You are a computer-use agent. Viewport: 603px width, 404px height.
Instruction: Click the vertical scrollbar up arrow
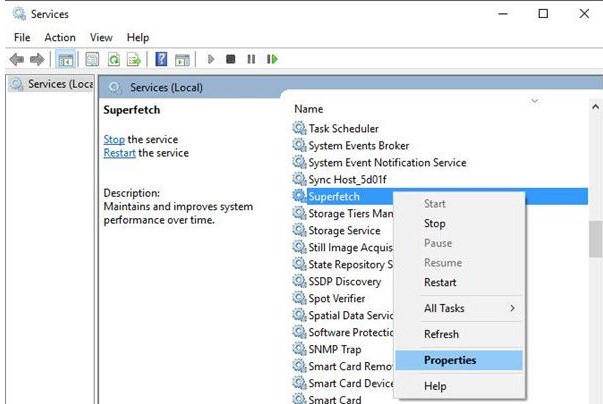[595, 106]
